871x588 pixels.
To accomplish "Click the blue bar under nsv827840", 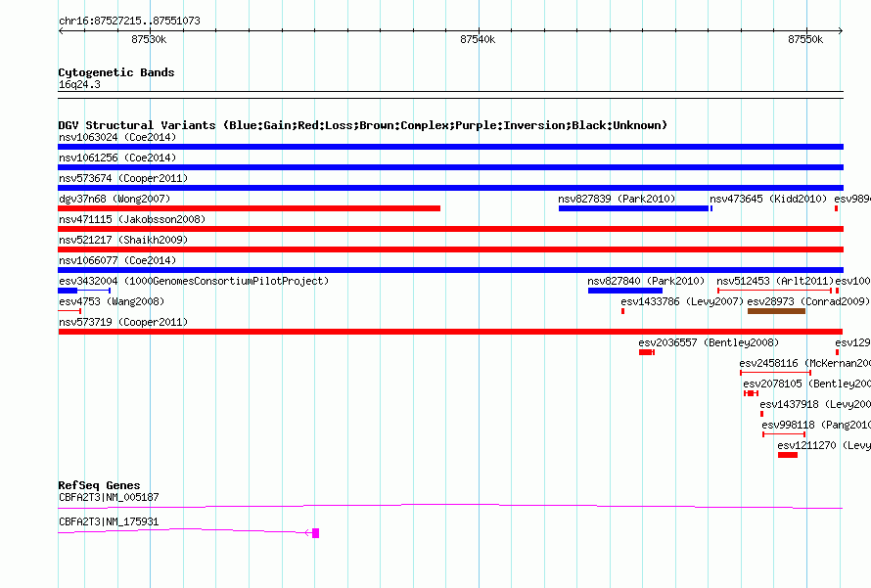I will [x=625, y=291].
